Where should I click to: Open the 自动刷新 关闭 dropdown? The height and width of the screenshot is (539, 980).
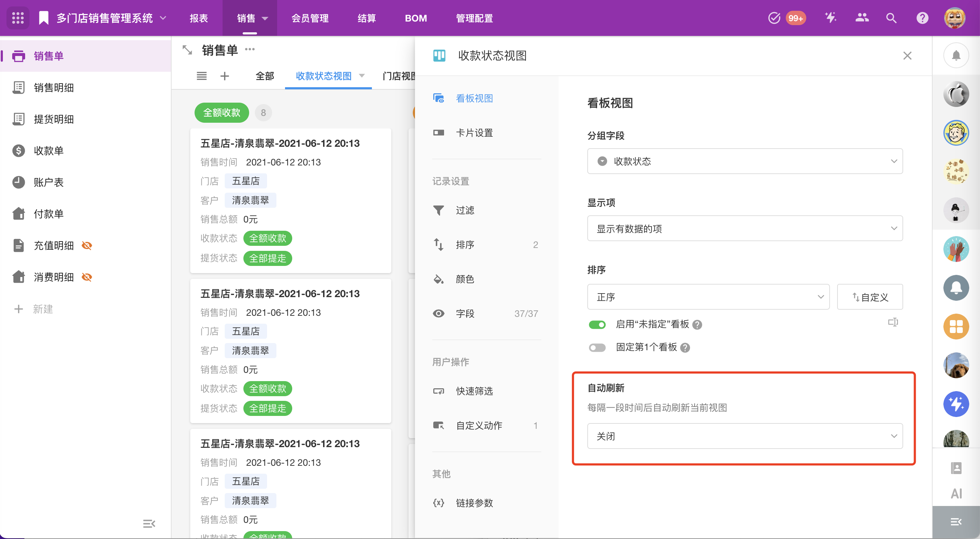click(x=745, y=436)
